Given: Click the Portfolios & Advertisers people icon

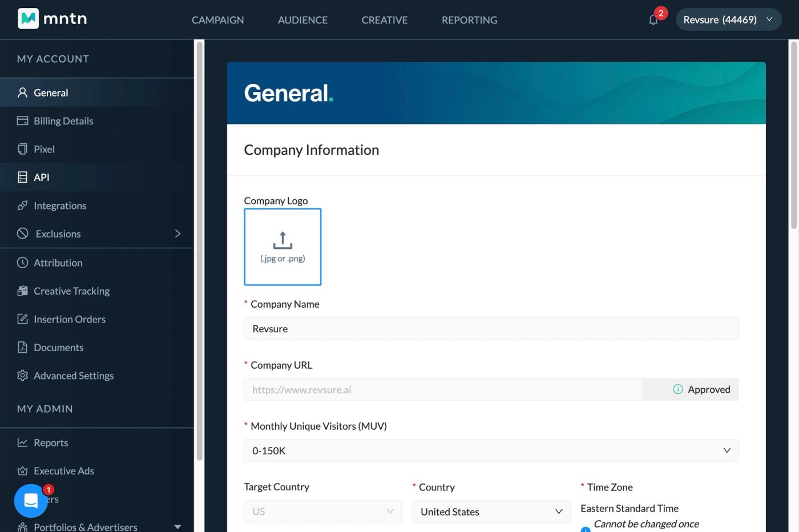Looking at the screenshot, I should click(22, 527).
